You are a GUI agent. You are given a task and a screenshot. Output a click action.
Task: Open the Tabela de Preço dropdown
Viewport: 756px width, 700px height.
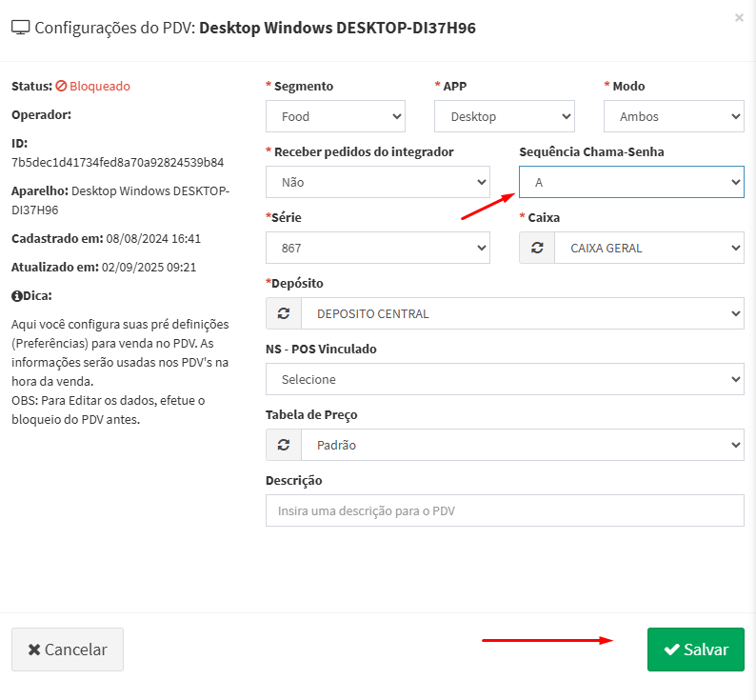tap(522, 445)
